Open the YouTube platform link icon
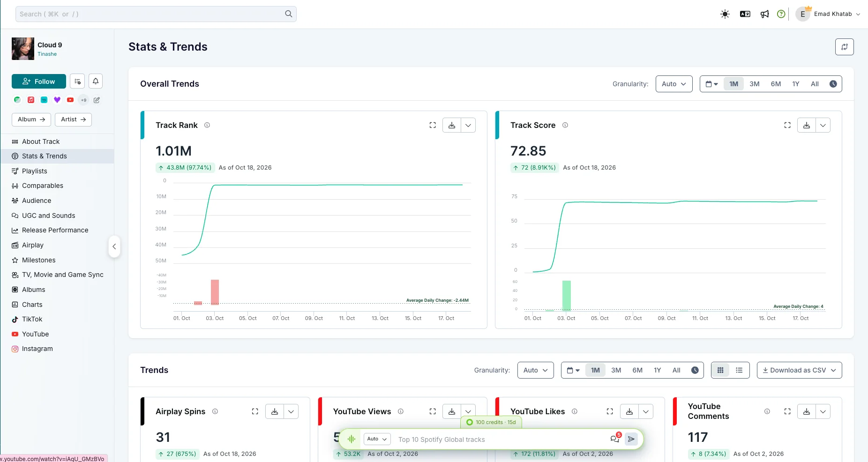The width and height of the screenshot is (868, 462). pyautogui.click(x=70, y=100)
